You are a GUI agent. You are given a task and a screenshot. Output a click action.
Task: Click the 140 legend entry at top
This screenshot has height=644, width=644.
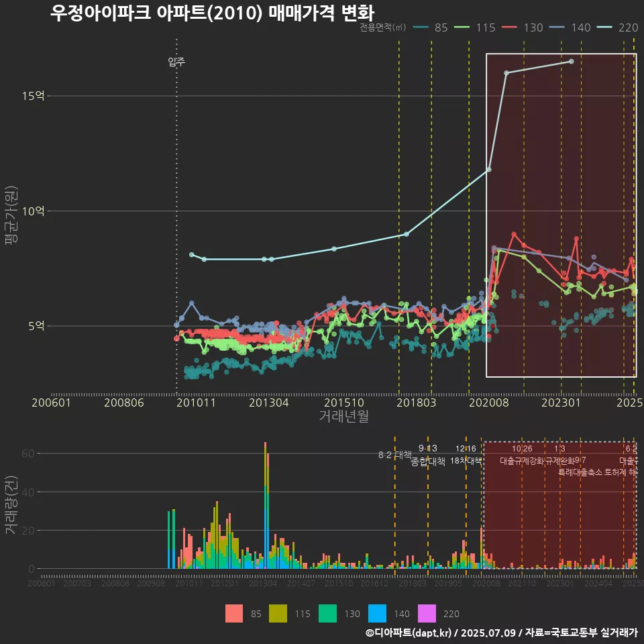570,28
